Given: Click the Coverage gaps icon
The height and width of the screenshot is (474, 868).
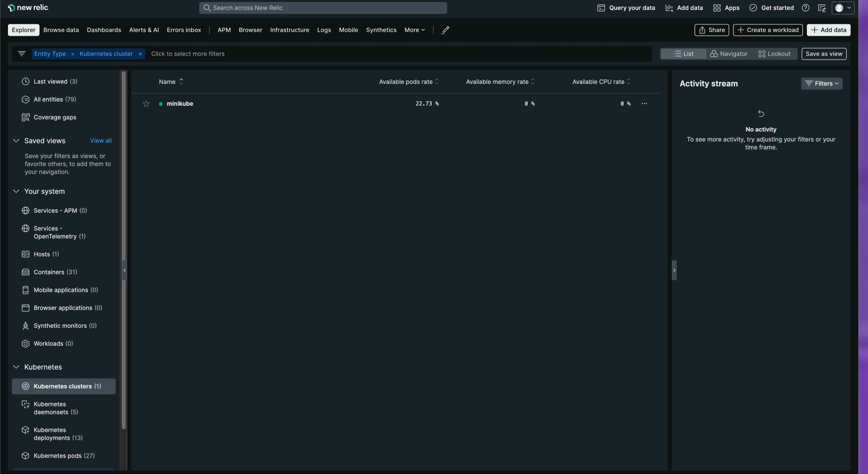Looking at the screenshot, I should point(26,117).
